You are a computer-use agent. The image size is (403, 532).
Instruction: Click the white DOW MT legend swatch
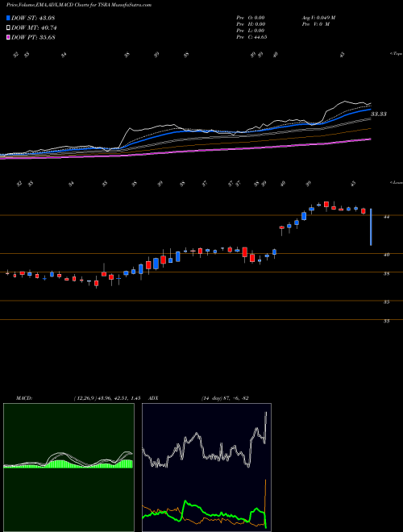click(8, 27)
